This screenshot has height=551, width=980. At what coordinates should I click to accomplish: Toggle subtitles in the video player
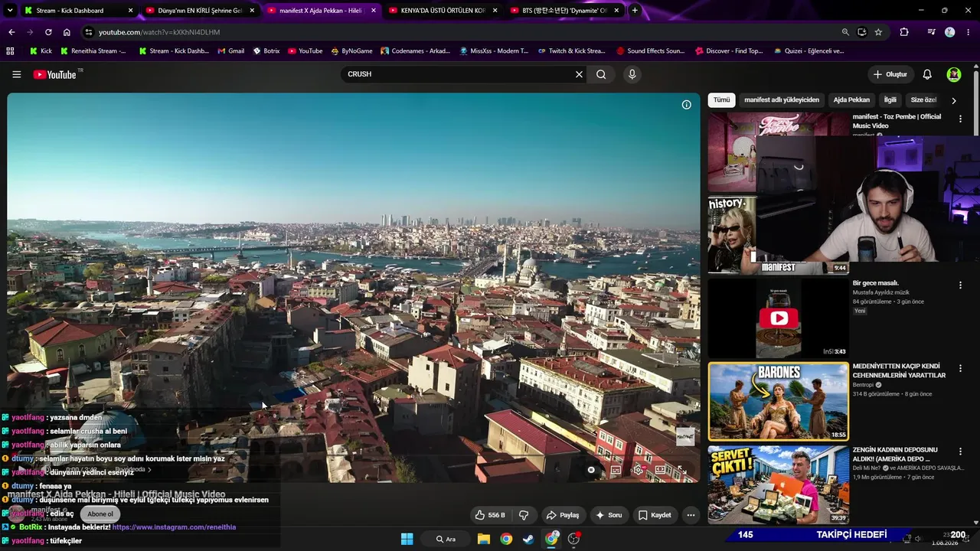tap(616, 470)
